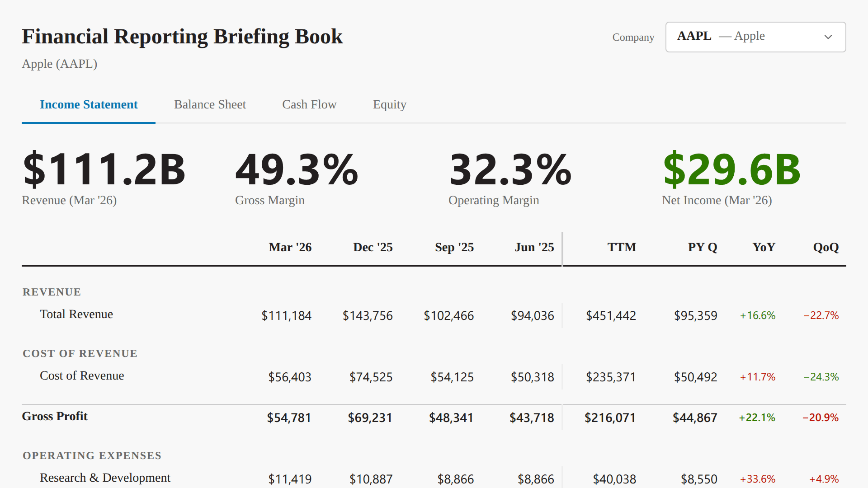Image resolution: width=868 pixels, height=488 pixels.
Task: Switch to the Income Statement tab
Action: coord(89,105)
